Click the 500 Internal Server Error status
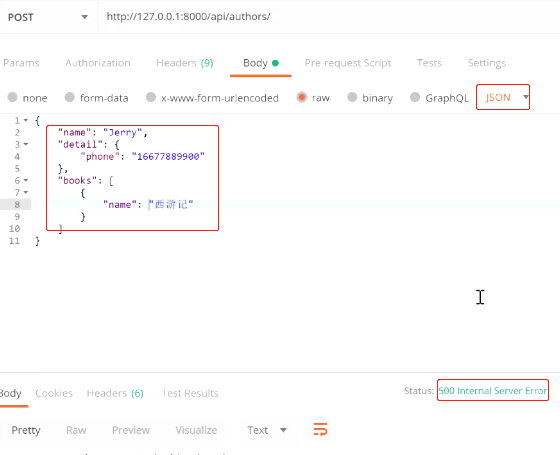 [493, 390]
